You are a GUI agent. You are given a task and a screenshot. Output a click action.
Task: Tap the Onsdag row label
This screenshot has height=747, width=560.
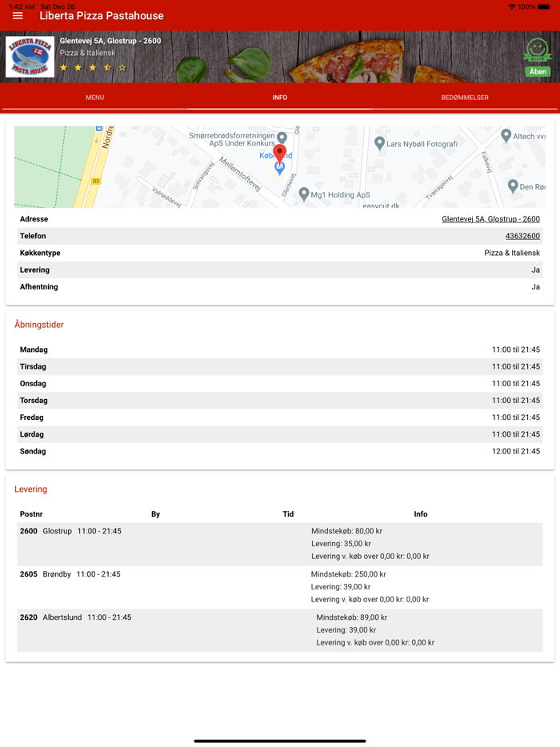[33, 384]
